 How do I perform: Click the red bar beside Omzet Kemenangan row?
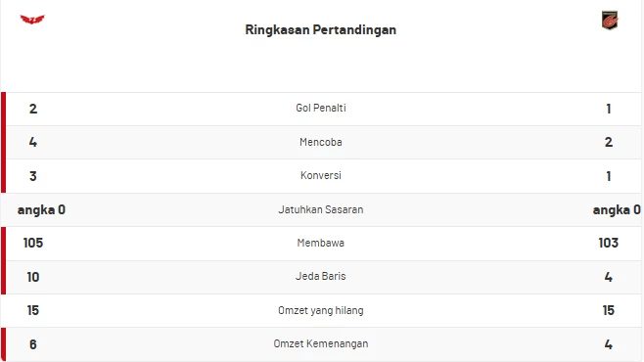[x=3, y=344]
